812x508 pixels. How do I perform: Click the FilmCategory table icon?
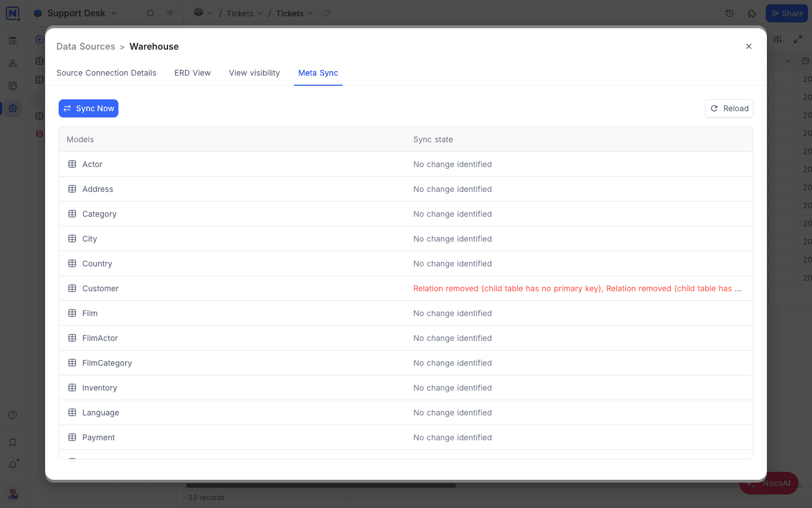72,363
